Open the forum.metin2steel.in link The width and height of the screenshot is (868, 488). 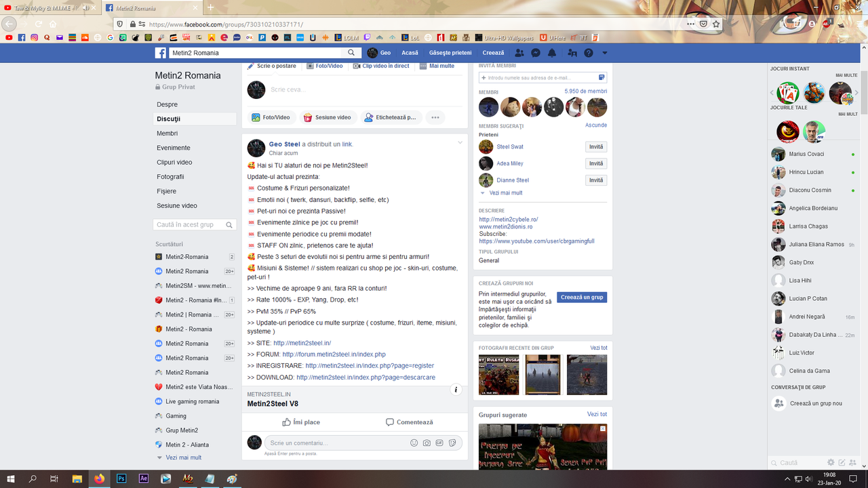[x=334, y=354]
